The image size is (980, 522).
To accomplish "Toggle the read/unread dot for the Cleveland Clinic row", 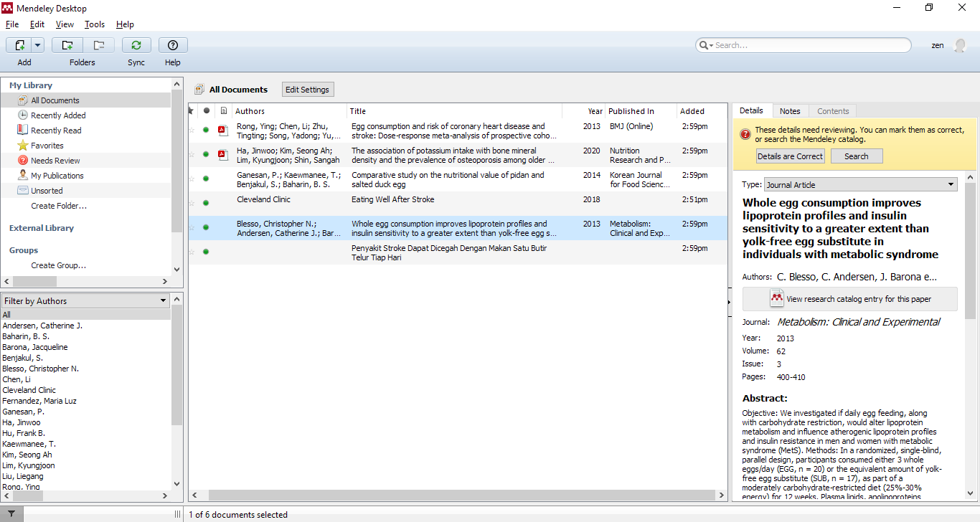I will pyautogui.click(x=206, y=203).
